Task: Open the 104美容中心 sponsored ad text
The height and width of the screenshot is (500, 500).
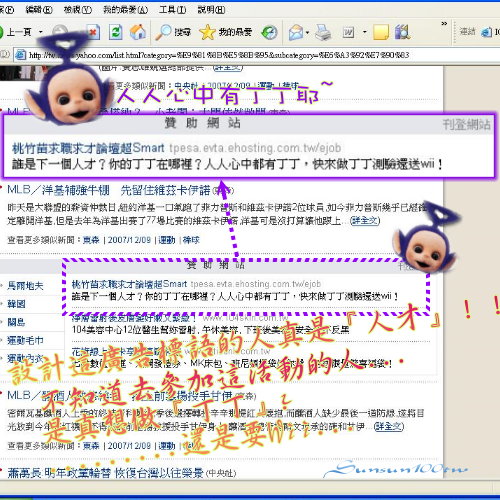Action: pos(211,330)
